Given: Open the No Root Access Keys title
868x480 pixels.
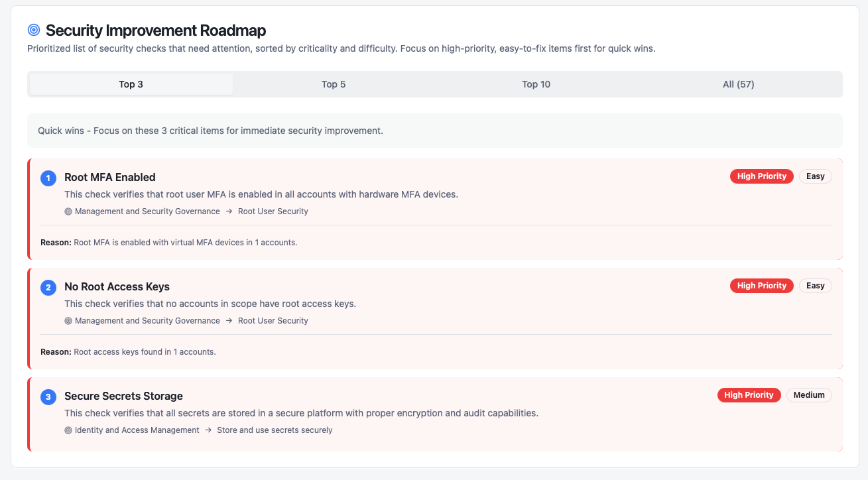Looking at the screenshot, I should tap(117, 287).
